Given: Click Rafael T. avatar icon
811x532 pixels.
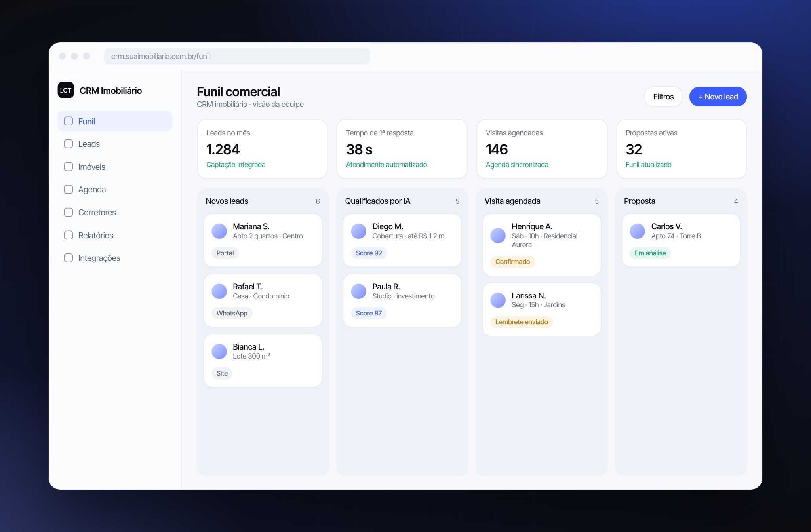Looking at the screenshot, I should (219, 291).
